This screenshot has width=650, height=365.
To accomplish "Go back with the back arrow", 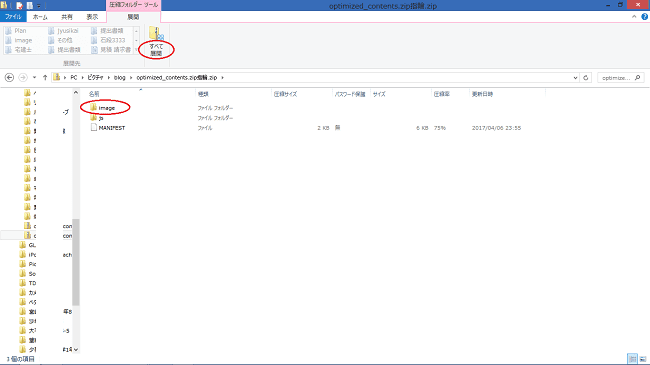I will 10,78.
